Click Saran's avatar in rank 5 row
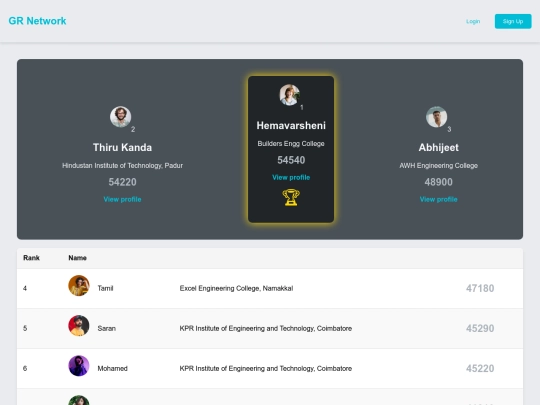 pos(79,325)
